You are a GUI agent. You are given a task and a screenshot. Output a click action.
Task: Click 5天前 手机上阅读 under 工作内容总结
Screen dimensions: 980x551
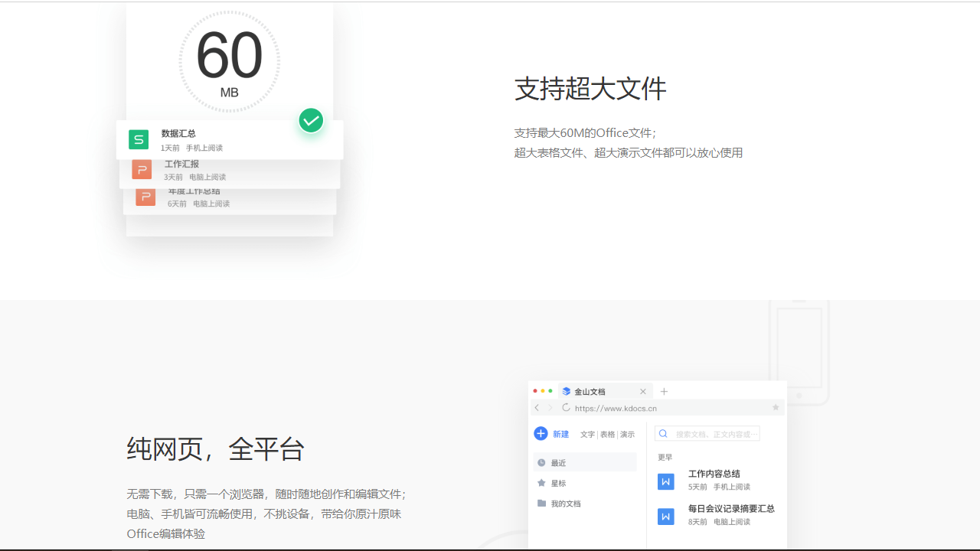point(720,487)
